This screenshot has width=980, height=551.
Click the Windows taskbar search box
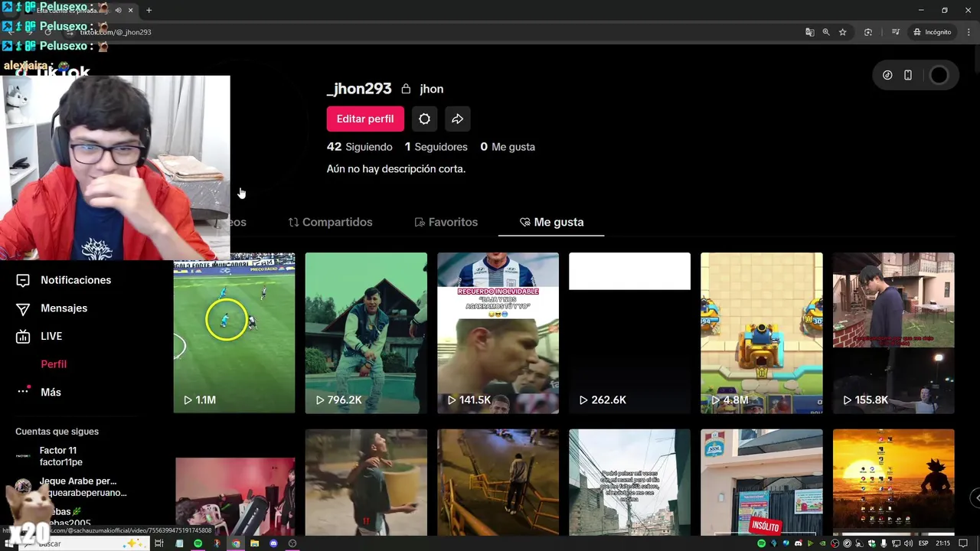click(x=84, y=543)
